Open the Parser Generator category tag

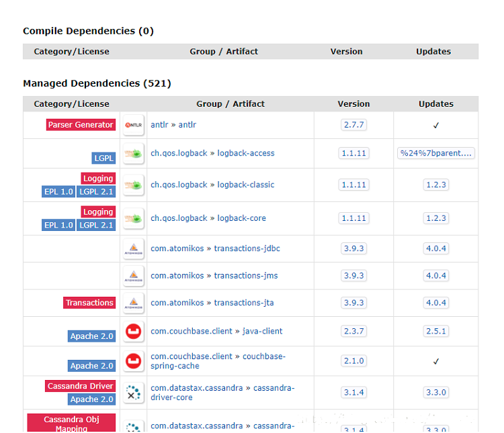[x=81, y=125]
